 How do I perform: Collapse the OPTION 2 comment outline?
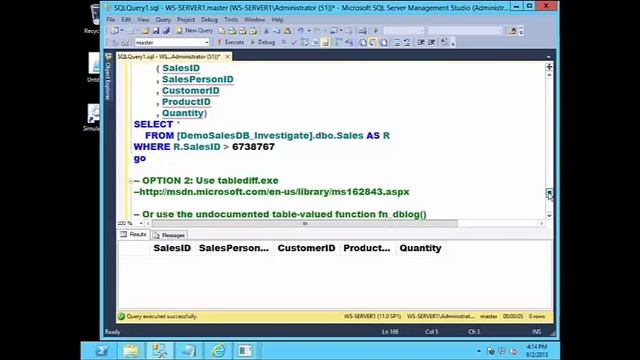[130, 180]
